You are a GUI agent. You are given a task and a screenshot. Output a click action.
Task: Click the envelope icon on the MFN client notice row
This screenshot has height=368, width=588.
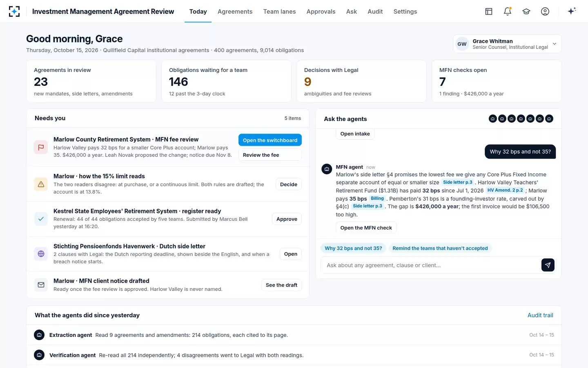[41, 285]
